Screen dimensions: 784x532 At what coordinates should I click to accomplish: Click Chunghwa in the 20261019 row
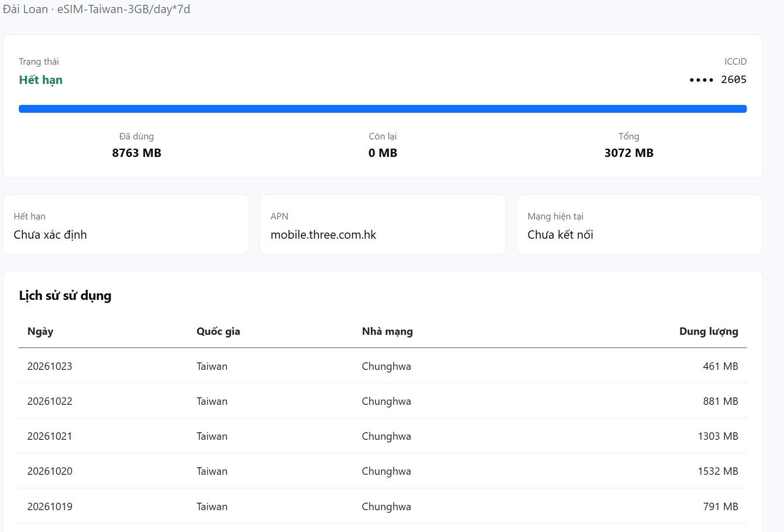click(x=386, y=506)
